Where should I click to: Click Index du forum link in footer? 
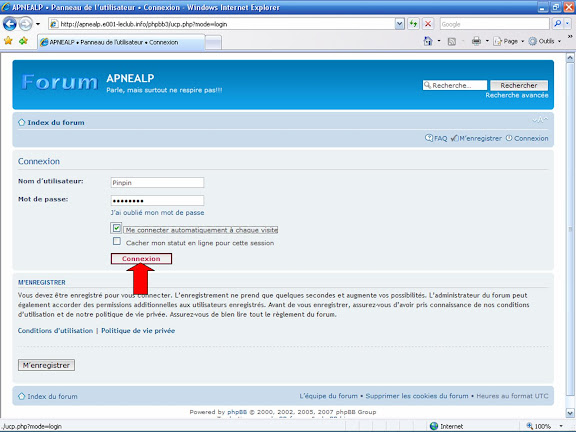52,396
